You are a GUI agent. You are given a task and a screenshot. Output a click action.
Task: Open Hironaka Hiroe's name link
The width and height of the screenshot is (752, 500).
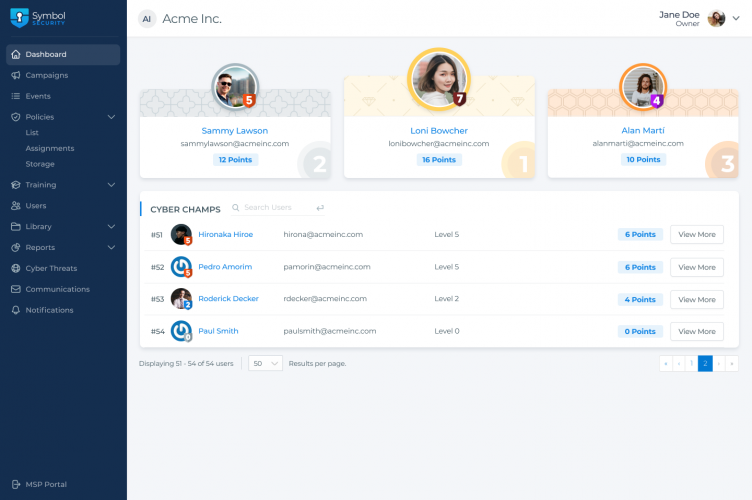[x=225, y=234]
